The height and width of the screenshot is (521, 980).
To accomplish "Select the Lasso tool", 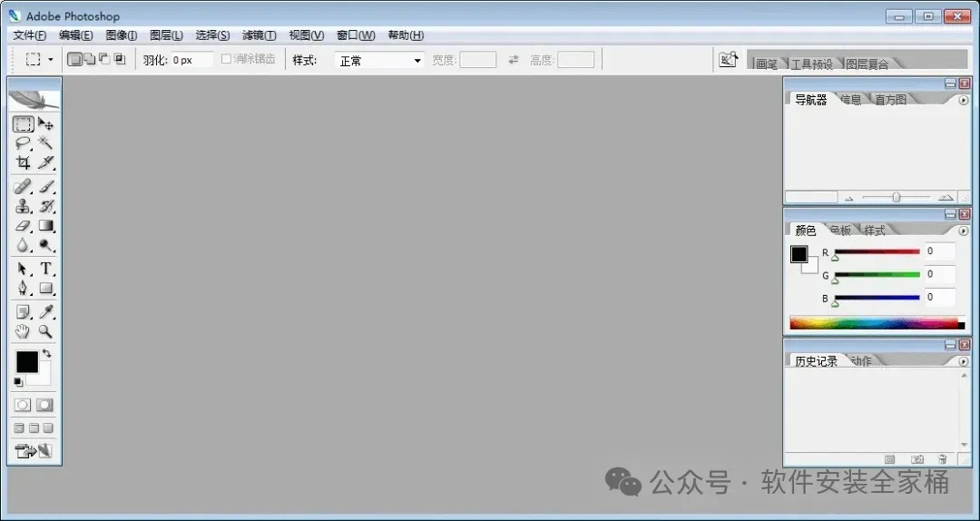I will click(23, 143).
